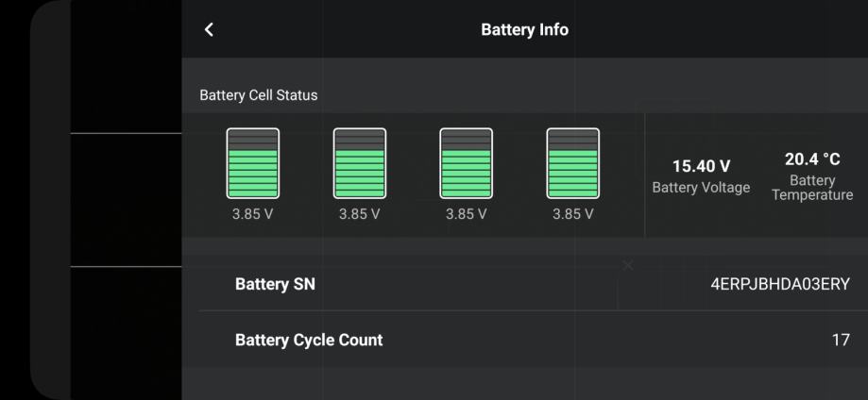Select the Battery SN row label
Image resolution: width=868 pixels, height=400 pixels.
point(275,284)
